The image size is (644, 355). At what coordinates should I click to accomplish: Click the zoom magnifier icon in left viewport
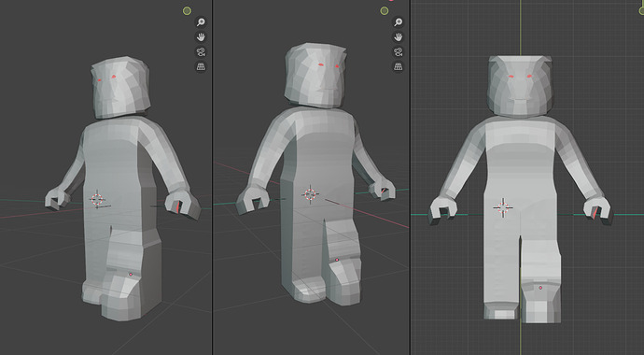201,22
